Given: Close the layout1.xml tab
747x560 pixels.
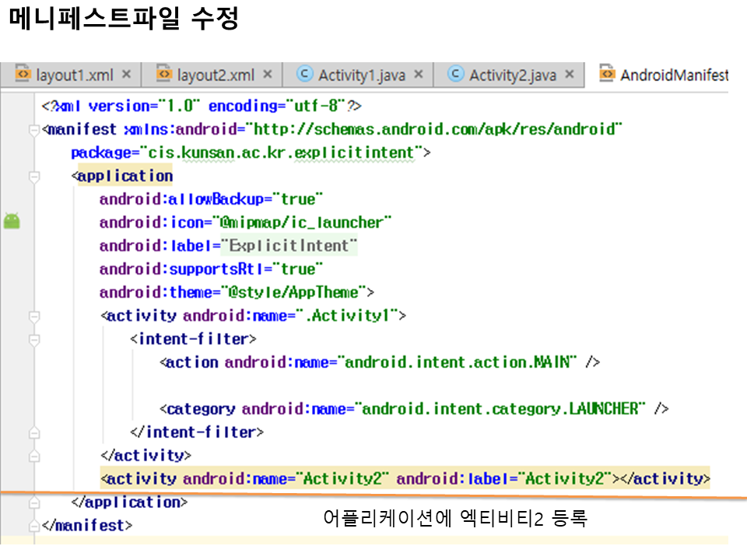Looking at the screenshot, I should (x=127, y=75).
